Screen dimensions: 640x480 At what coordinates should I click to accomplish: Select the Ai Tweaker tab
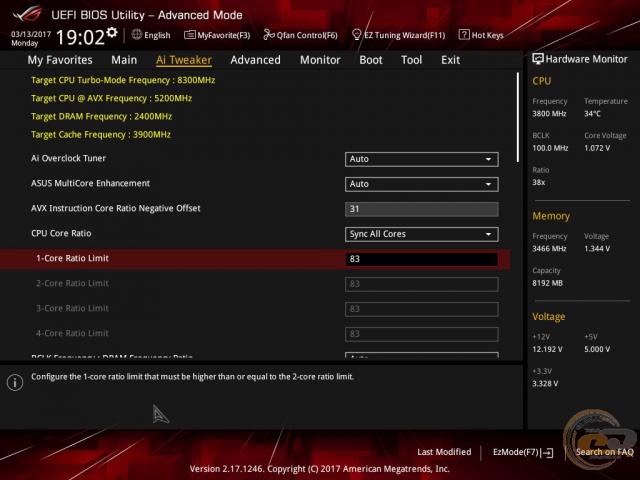pos(184,60)
